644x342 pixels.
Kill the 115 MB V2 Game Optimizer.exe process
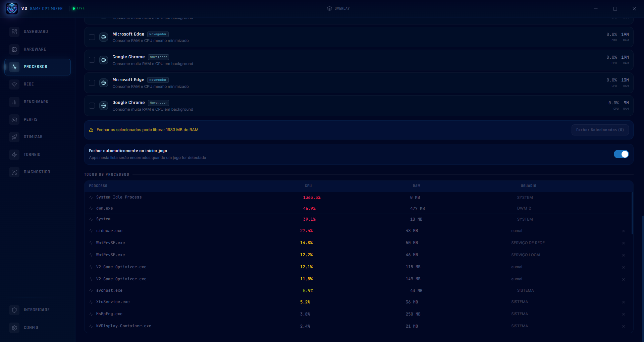point(624,267)
